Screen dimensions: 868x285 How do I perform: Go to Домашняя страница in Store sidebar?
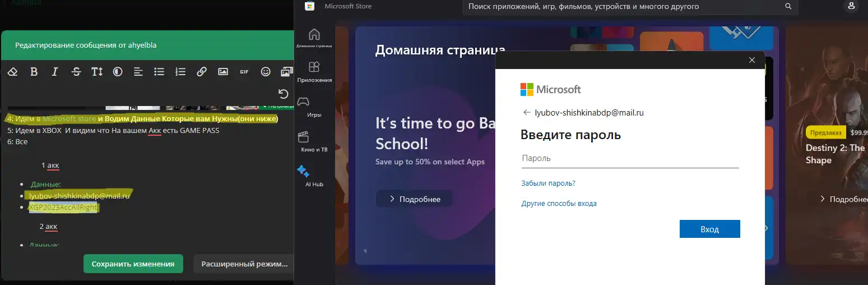[314, 38]
